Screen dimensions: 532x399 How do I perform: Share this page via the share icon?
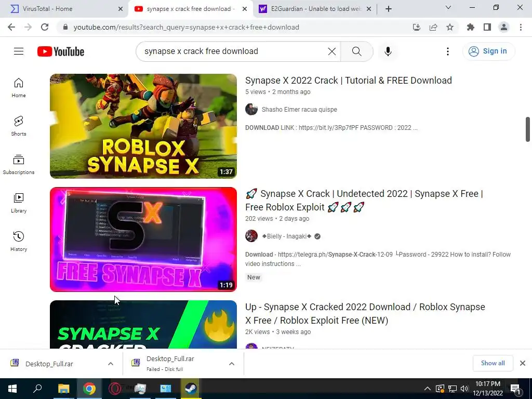coord(433,27)
